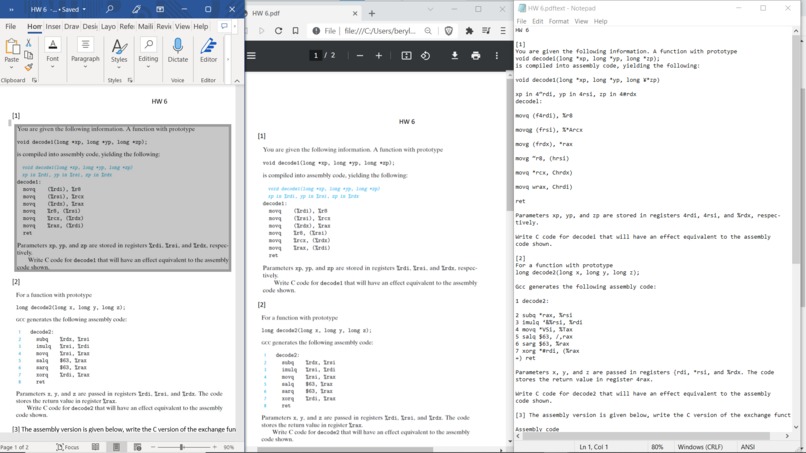Screen dimensions: 806x453
Task: Click the Word zoom in plus button
Action: 214,447
